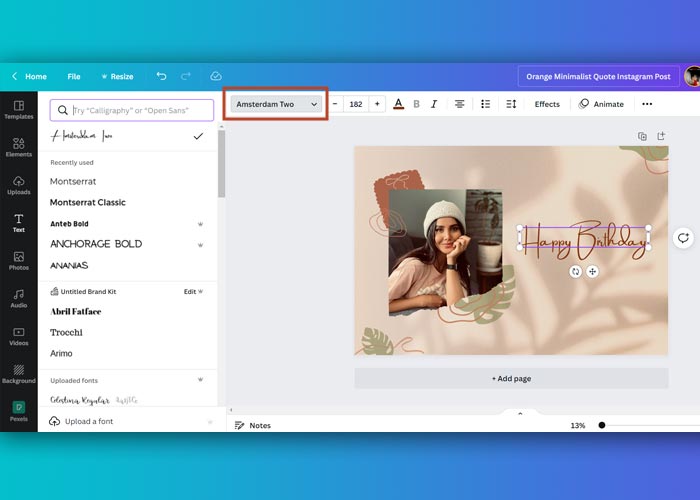Choose the Abril Fatface font
The width and height of the screenshot is (700, 500).
(x=76, y=312)
